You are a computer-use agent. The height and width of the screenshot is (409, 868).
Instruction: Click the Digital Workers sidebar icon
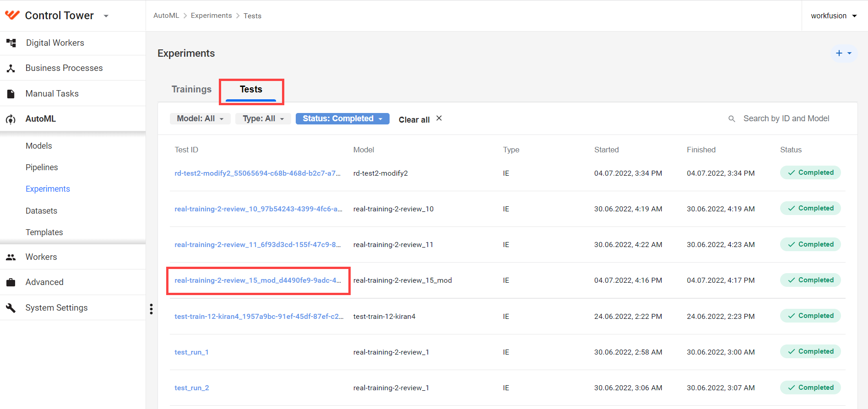pos(11,43)
